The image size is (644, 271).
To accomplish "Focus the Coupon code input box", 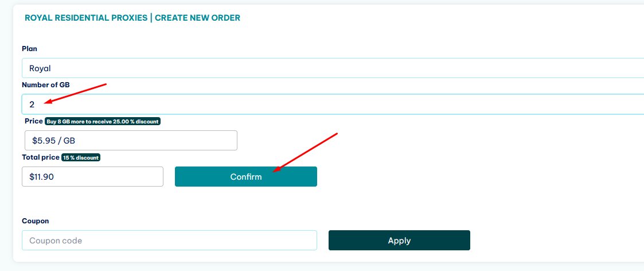I will click(169, 241).
